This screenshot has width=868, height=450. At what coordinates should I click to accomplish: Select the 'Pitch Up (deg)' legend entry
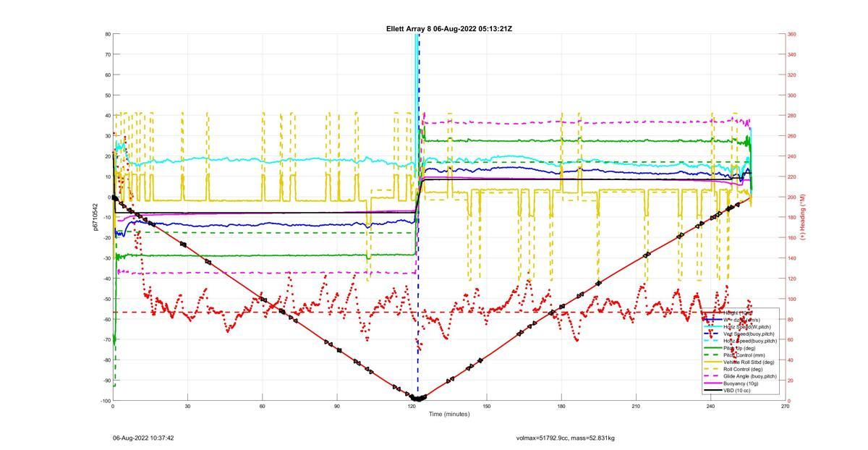(x=739, y=348)
